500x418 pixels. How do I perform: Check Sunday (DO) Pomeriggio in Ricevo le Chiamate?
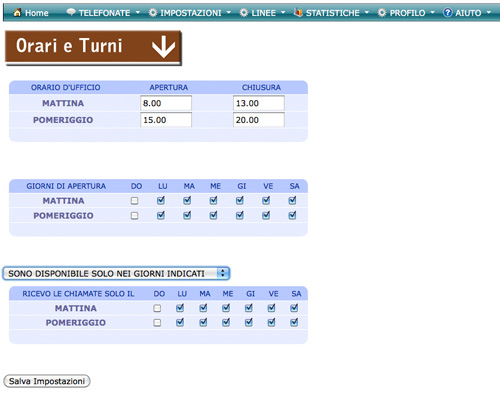click(x=157, y=323)
